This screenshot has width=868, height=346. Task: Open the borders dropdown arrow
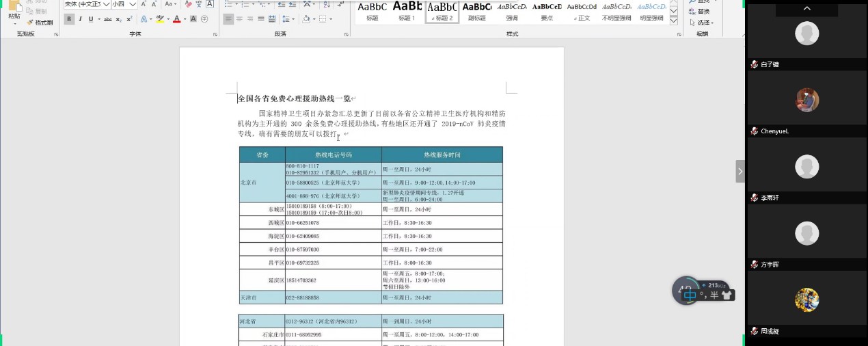331,19
